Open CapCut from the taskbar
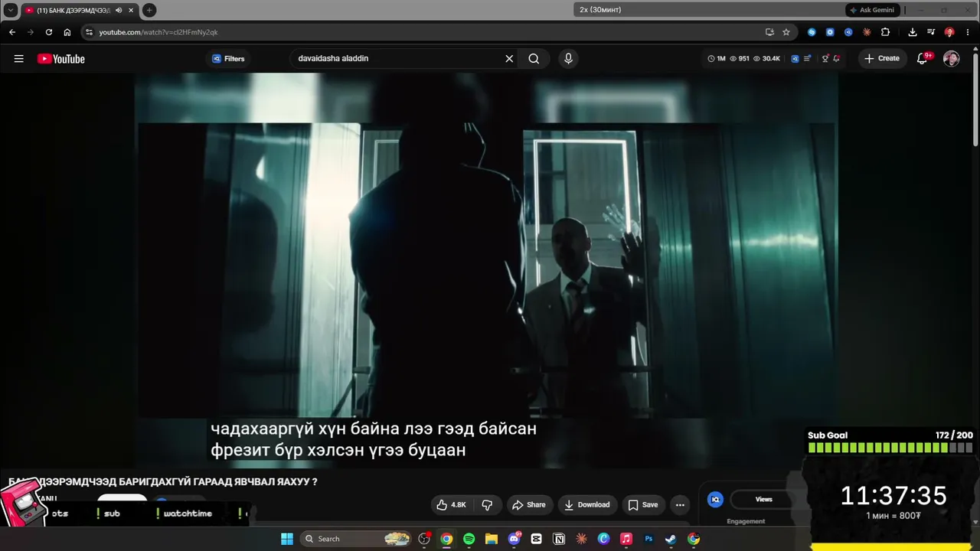The image size is (980, 551). pyautogui.click(x=537, y=539)
